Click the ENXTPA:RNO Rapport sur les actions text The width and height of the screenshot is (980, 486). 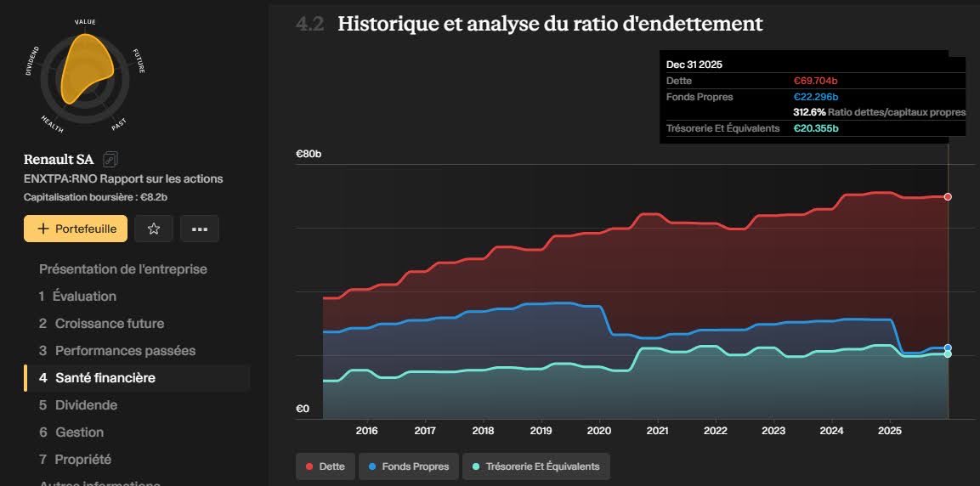[123, 178]
